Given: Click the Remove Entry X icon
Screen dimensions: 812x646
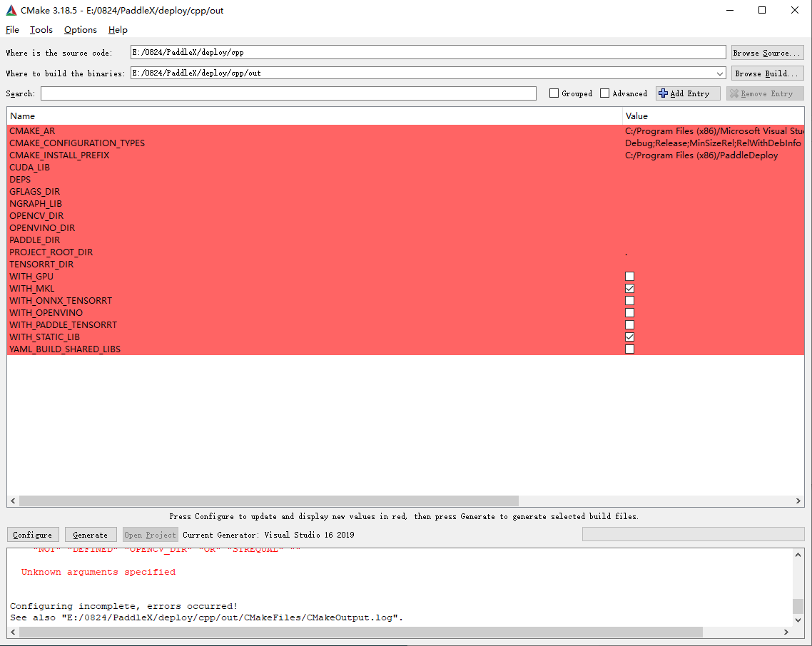Looking at the screenshot, I should point(734,93).
